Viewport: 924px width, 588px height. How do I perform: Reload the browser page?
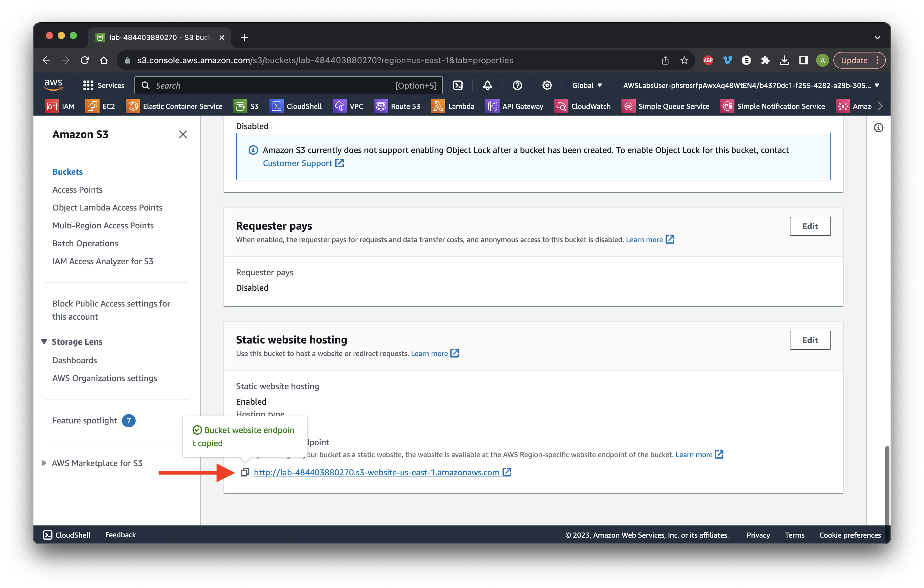[85, 60]
